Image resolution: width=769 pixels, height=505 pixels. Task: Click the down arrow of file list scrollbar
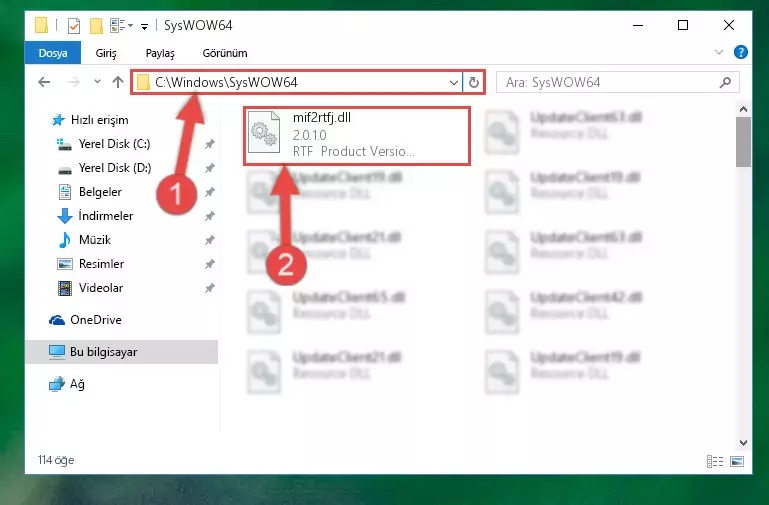743,443
